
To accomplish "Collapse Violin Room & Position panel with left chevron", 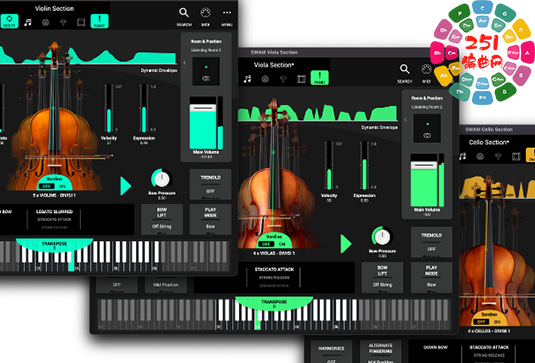I will coord(185,63).
